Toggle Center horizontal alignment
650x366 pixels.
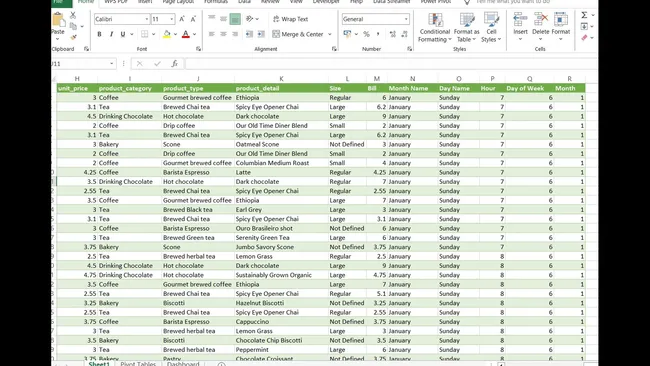pyautogui.click(x=223, y=34)
